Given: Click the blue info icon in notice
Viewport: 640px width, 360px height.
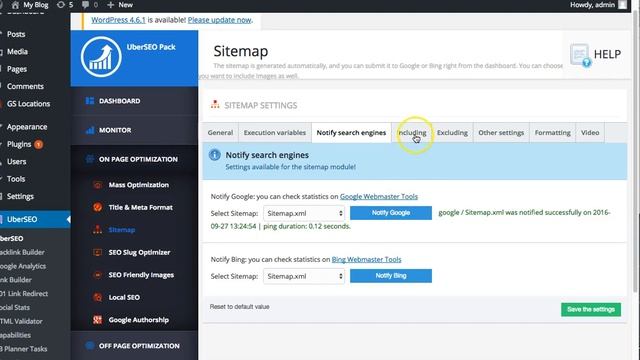Looking at the screenshot, I should 215,155.
